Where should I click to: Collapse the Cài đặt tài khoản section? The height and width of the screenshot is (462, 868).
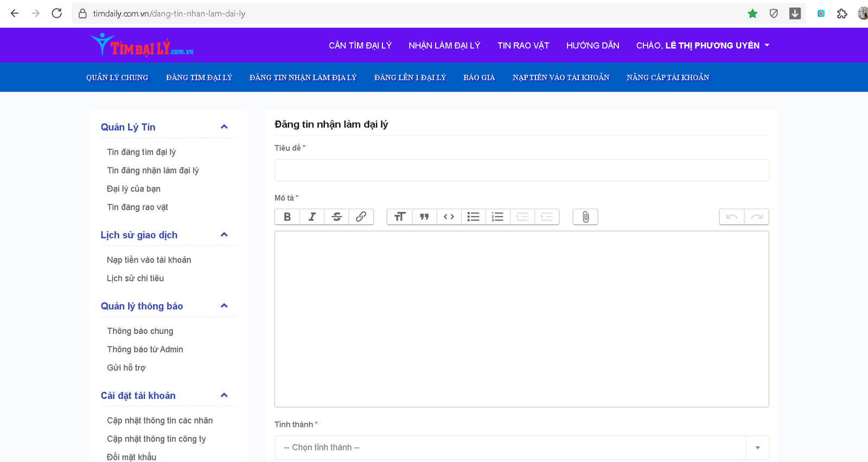224,395
